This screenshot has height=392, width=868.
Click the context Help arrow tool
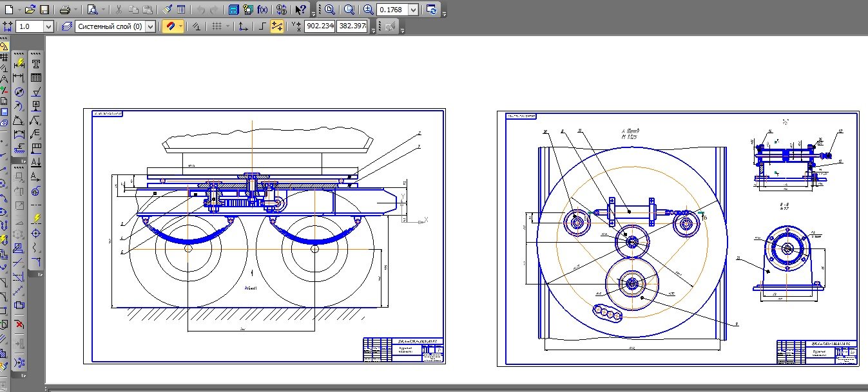(300, 10)
